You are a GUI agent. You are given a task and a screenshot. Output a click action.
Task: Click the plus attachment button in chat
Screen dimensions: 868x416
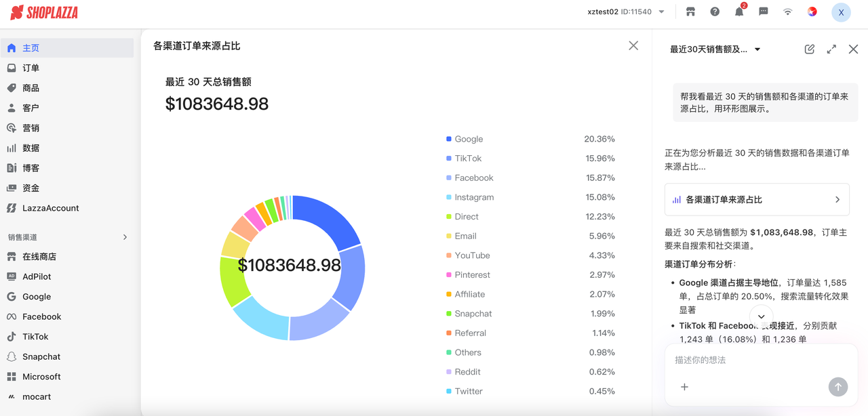684,387
